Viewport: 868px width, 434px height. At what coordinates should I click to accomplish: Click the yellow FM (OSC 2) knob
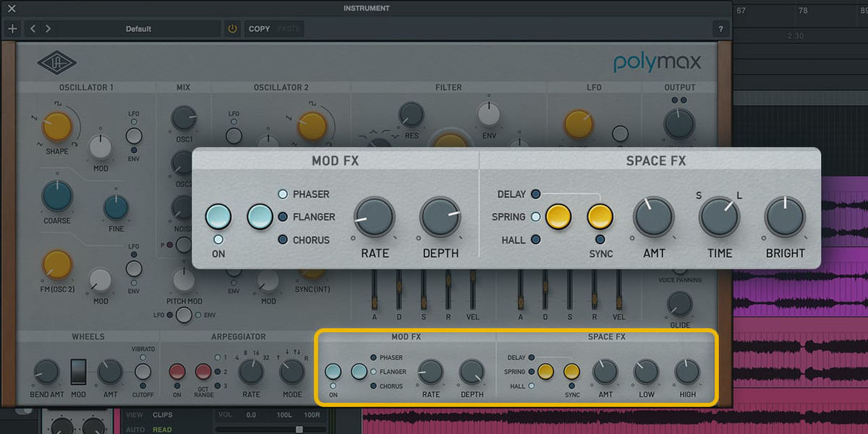(x=57, y=265)
